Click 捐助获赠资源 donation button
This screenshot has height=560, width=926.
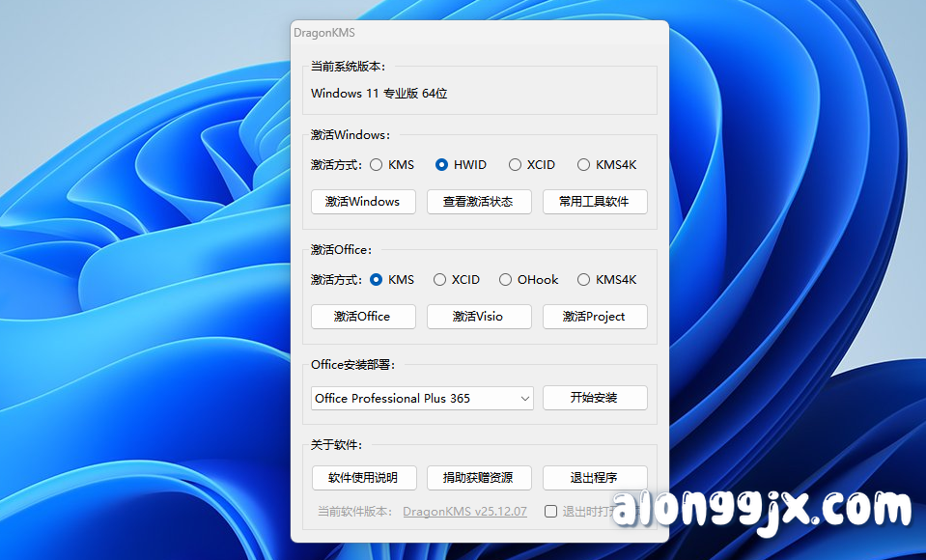(x=479, y=477)
